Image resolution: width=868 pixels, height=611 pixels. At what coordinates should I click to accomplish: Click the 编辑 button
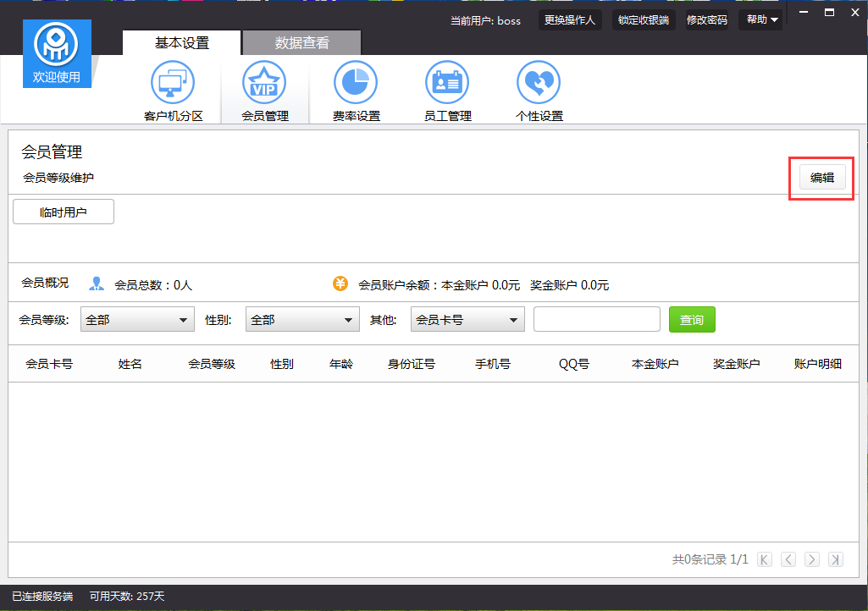[821, 178]
